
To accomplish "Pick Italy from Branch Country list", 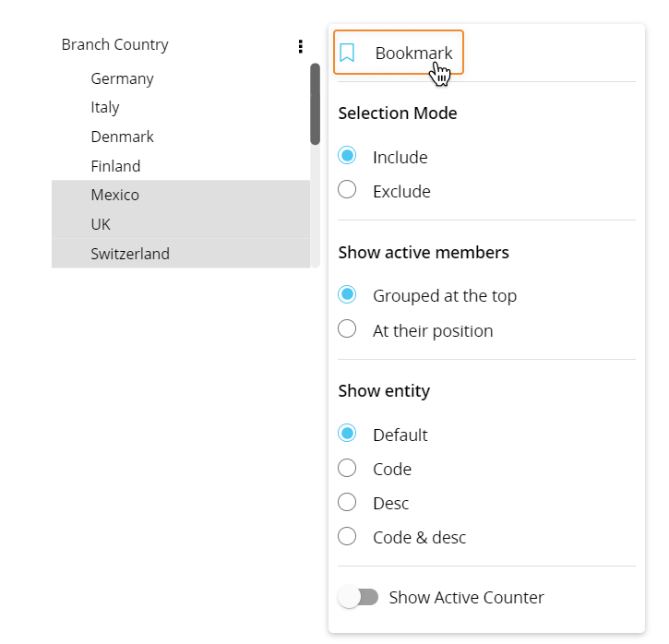I will (x=105, y=108).
